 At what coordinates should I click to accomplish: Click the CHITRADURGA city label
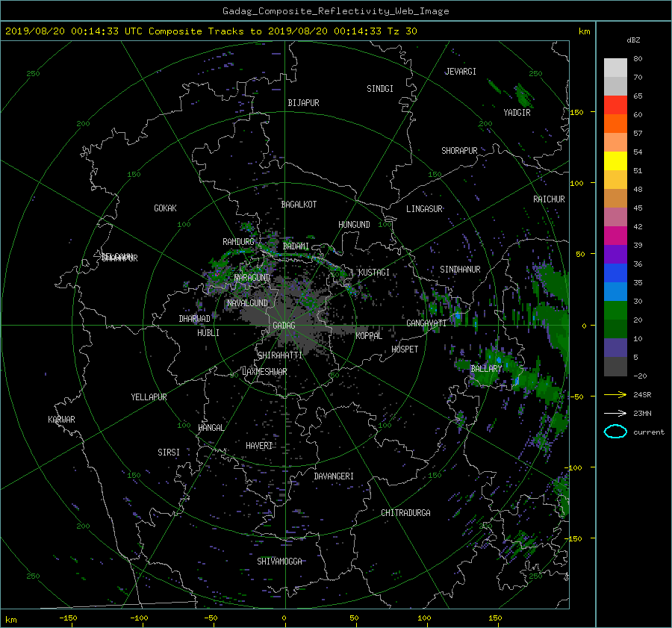point(405,513)
